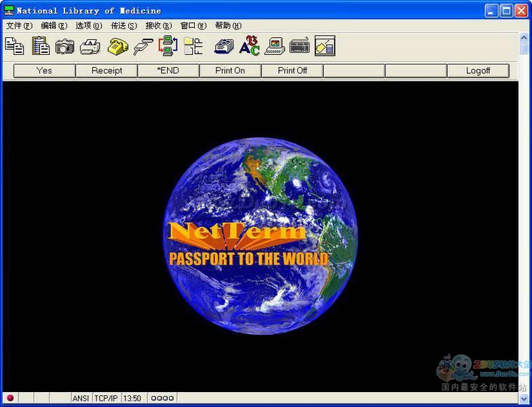The image size is (532, 407).
Task: Click the *END button
Action: pyautogui.click(x=168, y=71)
